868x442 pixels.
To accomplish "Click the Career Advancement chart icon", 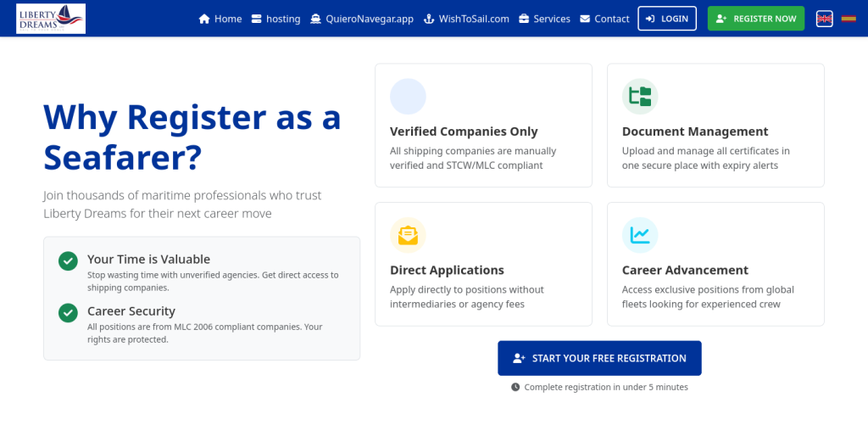I will (640, 235).
